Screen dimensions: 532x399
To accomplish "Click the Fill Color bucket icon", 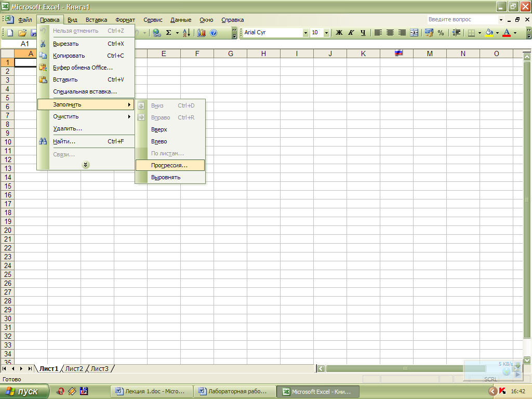I will 489,33.
